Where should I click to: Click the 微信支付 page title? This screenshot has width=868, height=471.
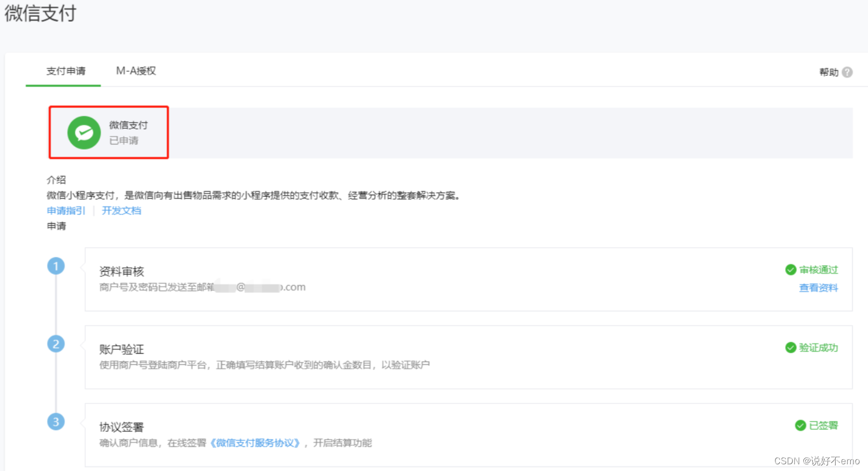pos(40,13)
